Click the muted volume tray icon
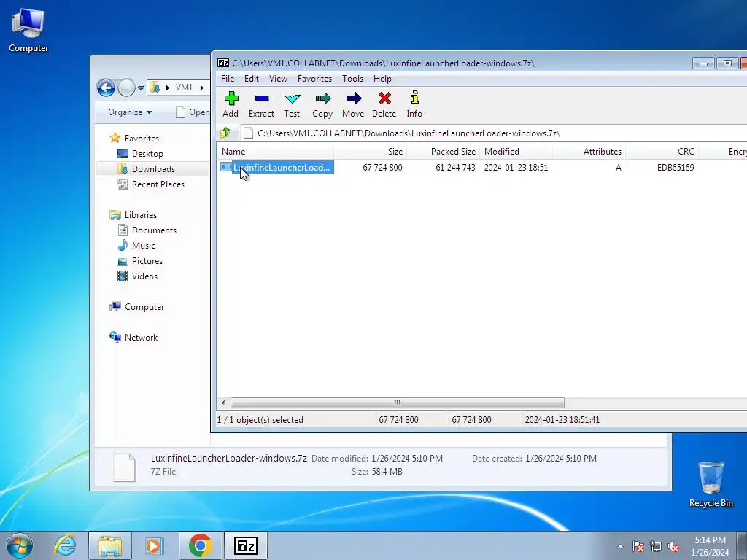Viewport: 747px width, 560px height. [673, 546]
